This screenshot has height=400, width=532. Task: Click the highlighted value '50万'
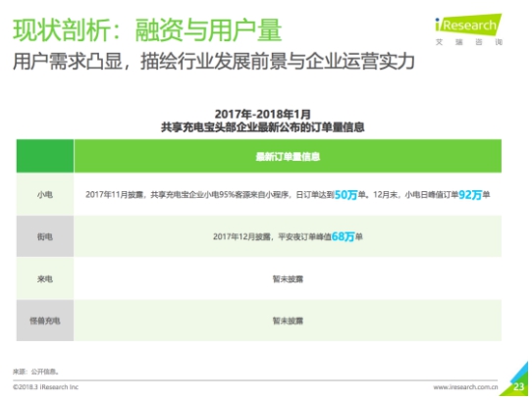click(x=346, y=195)
